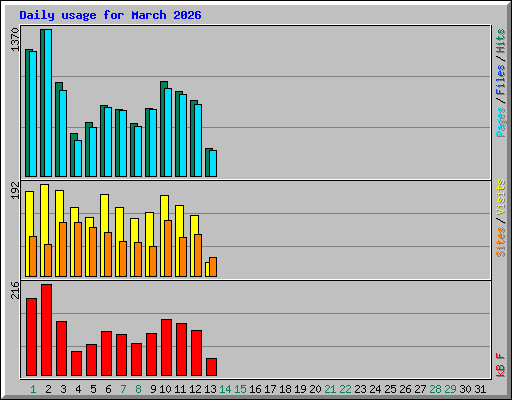This screenshot has width=512, height=400.
Task: Select day 12 on the x-axis
Action: [x=195, y=389]
